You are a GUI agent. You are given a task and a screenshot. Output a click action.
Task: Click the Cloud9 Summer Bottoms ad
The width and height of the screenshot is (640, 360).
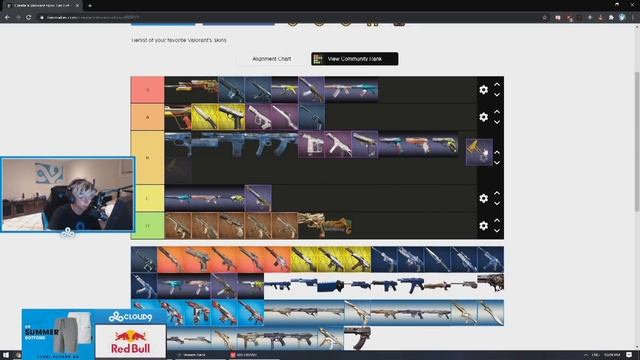pyautogui.click(x=58, y=335)
